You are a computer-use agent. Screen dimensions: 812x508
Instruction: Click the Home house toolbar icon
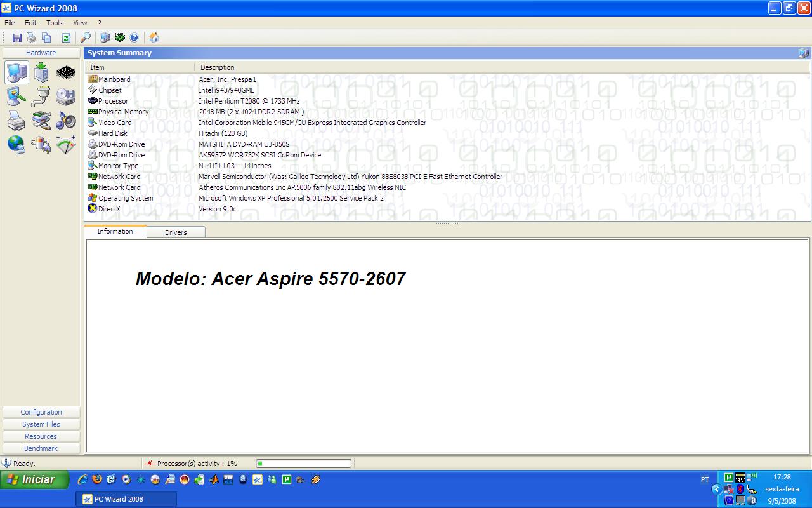click(154, 38)
